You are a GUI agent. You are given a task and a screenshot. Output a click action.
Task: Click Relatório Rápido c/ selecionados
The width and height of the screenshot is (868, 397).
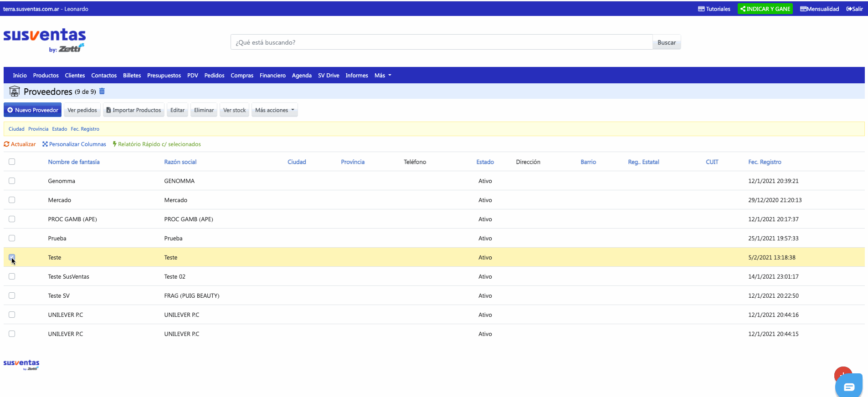[157, 144]
